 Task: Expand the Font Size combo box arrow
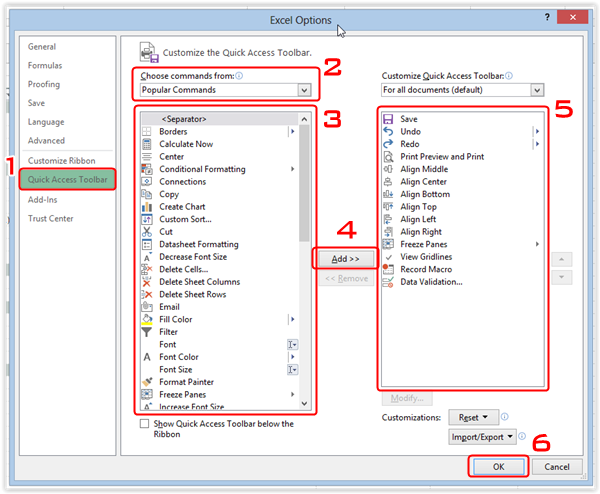(292, 370)
